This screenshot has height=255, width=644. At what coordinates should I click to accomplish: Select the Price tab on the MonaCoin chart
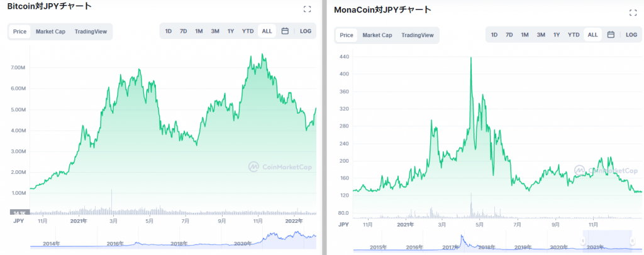click(x=347, y=35)
